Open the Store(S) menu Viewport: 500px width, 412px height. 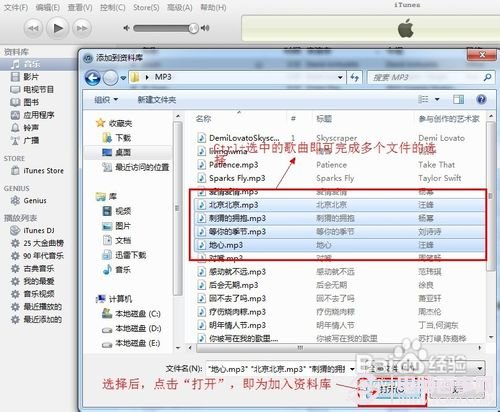[146, 7]
